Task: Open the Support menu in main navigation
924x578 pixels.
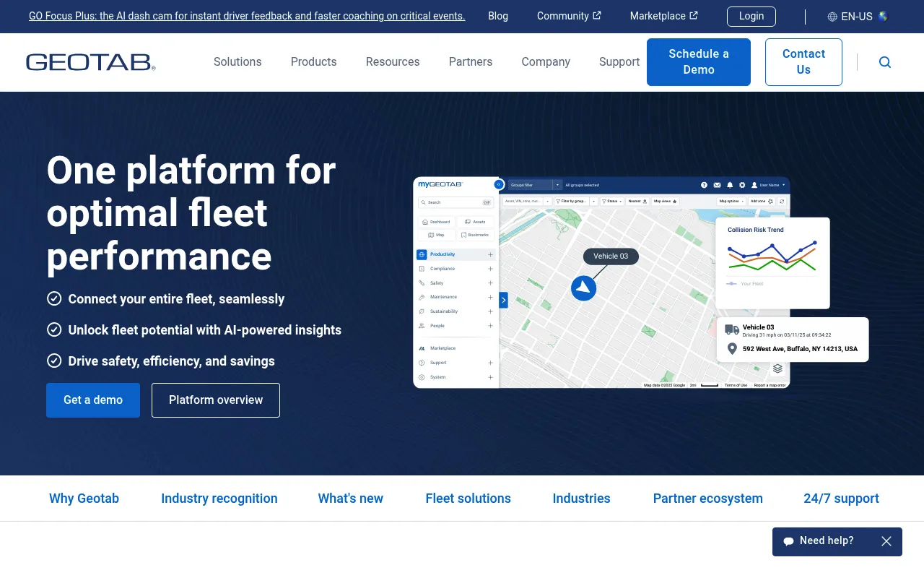Action: tap(619, 62)
